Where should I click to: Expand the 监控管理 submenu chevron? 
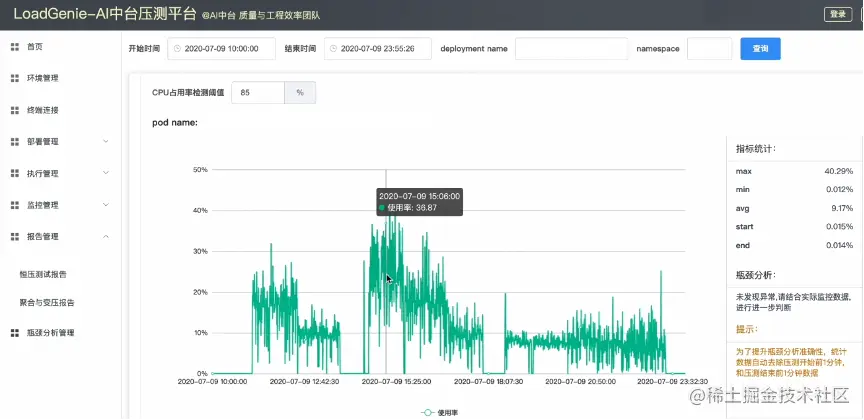coord(106,205)
